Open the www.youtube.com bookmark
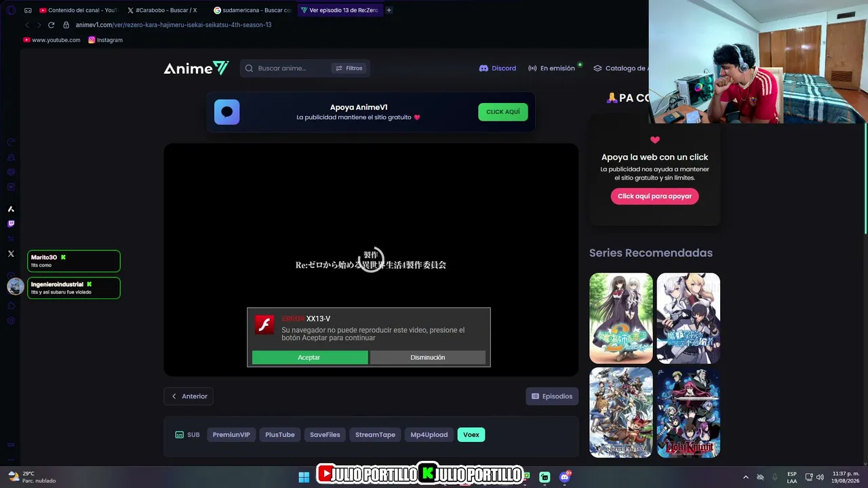868x488 pixels. click(x=52, y=40)
